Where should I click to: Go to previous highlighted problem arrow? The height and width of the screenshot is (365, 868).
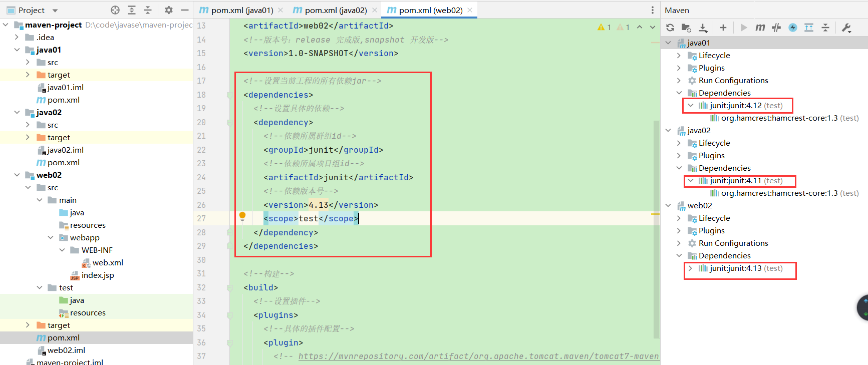640,27
